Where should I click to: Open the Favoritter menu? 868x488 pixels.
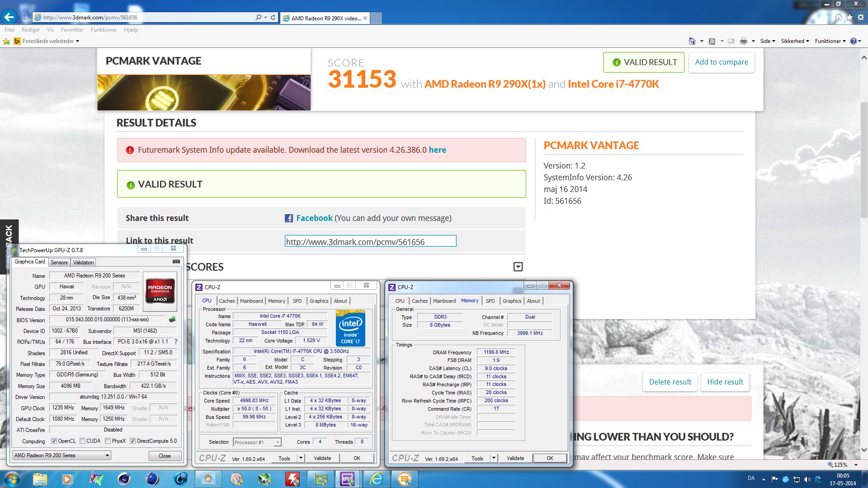coord(72,30)
